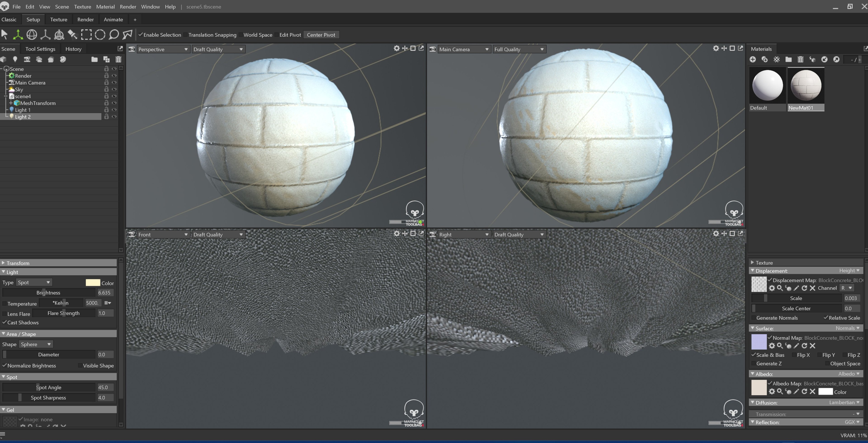Open the Perspective viewport settings gear

(x=397, y=49)
